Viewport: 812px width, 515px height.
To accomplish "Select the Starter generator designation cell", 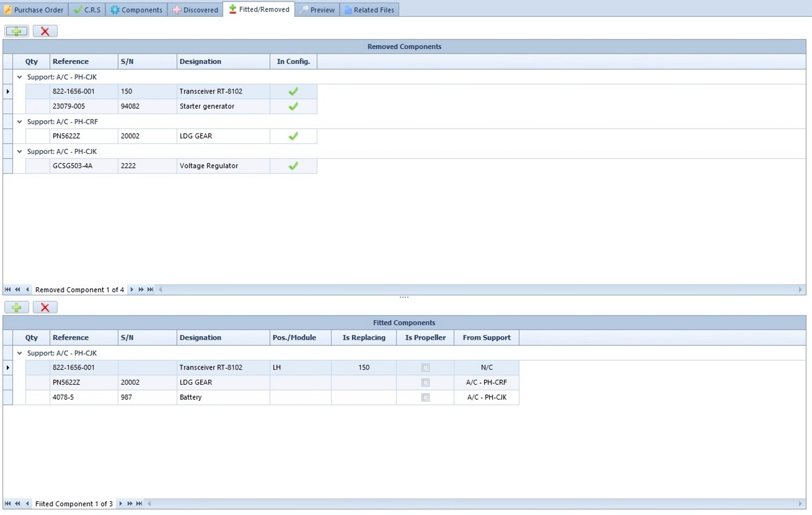I will [223, 107].
